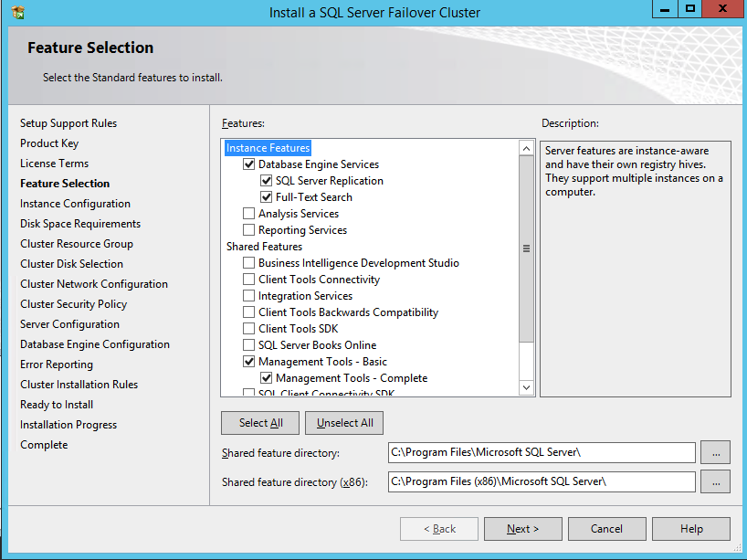
Task: Click the features list scroll down arrow
Action: (526, 387)
